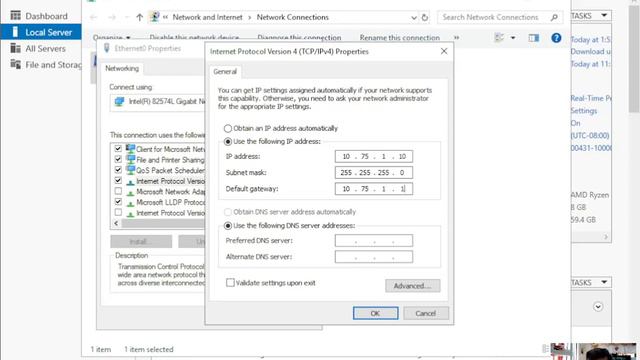Select Use the following IP address
The image size is (640, 360).
pos(228,142)
